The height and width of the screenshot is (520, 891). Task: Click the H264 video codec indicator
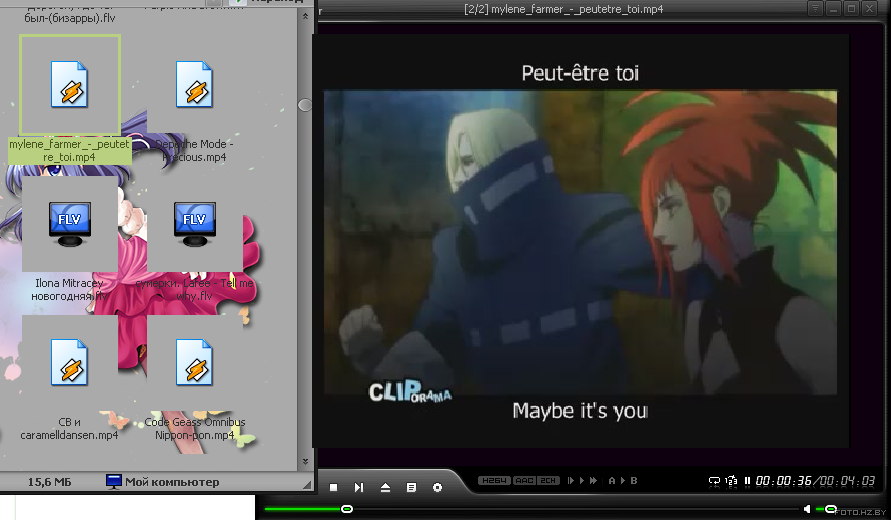[494, 481]
